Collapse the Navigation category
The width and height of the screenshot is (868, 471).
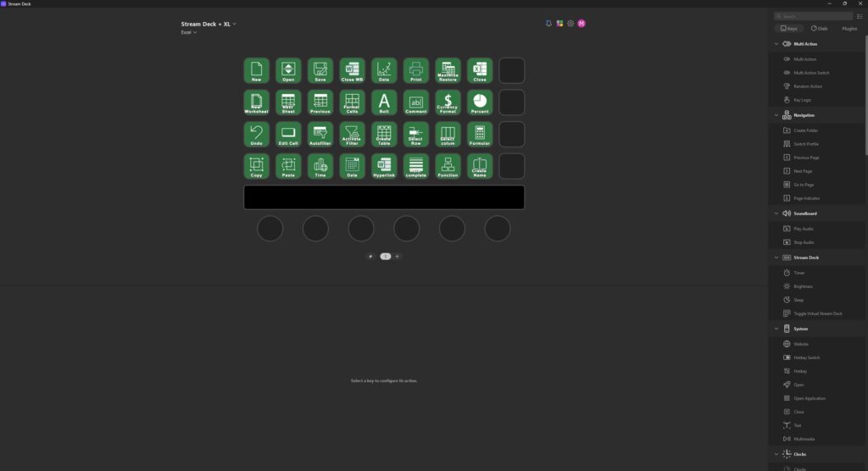[x=776, y=115]
